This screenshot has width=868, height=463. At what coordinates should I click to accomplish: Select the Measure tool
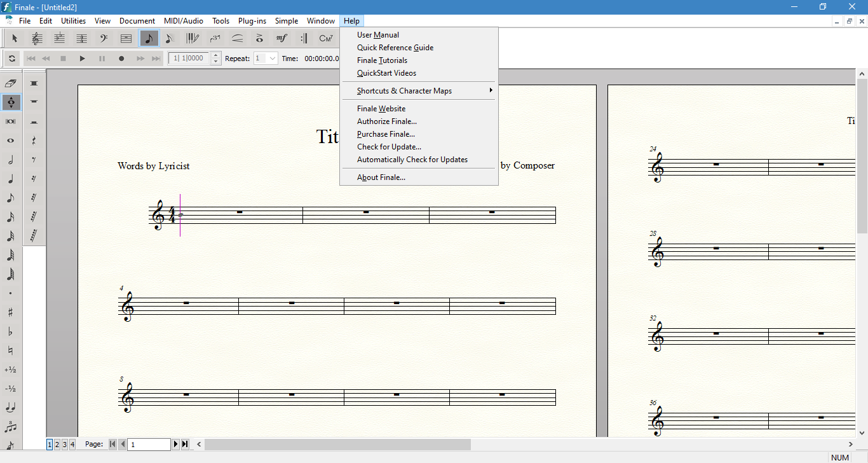(x=126, y=38)
